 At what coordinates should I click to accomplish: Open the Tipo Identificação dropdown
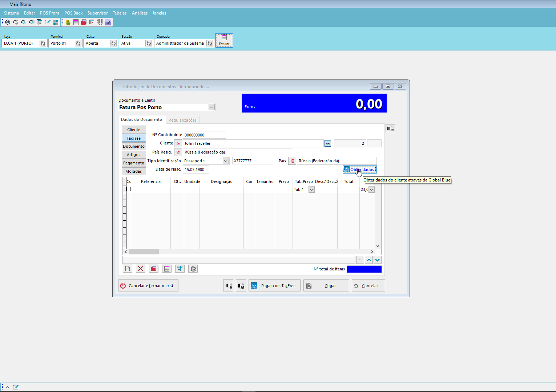226,161
